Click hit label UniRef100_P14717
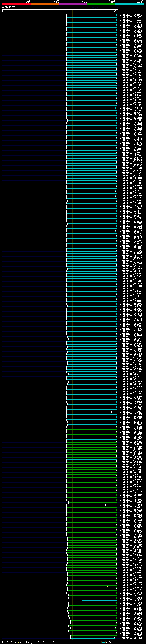The image size is (146, 644). click(x=131, y=548)
